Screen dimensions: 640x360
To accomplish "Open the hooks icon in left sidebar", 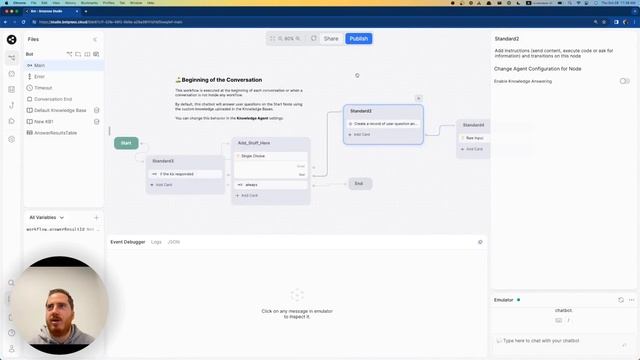I will (x=11, y=105).
